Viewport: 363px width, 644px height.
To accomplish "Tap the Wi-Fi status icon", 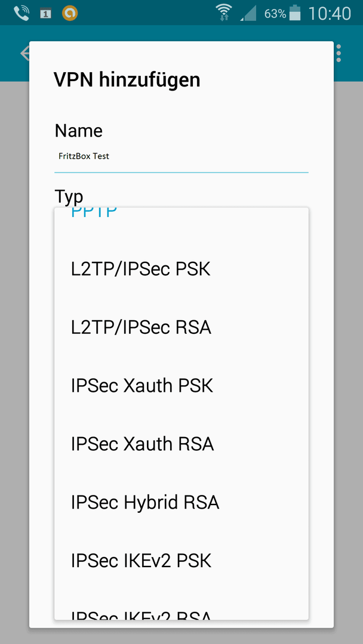I will [x=224, y=13].
